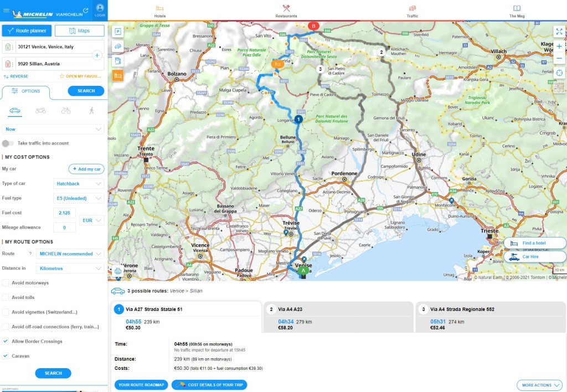Center map on my location
Image resolution: width=567 pixels, height=392 pixels.
point(559,73)
